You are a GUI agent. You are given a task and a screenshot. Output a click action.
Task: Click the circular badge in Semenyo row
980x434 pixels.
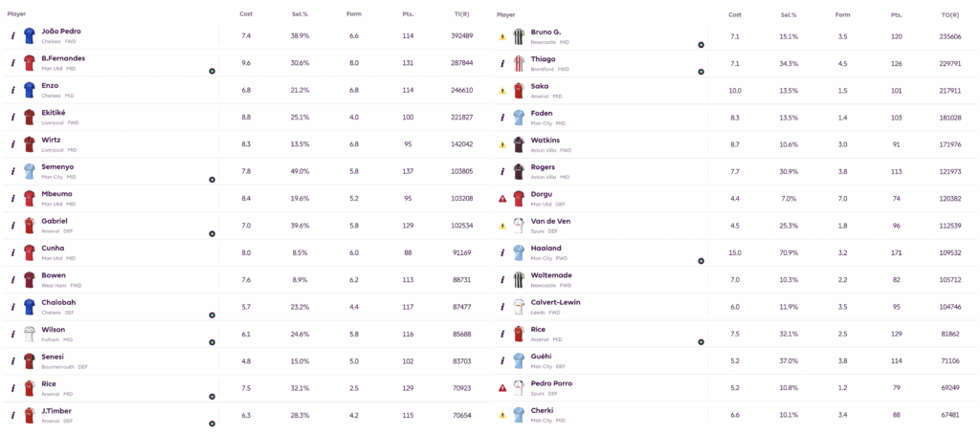[212, 180]
